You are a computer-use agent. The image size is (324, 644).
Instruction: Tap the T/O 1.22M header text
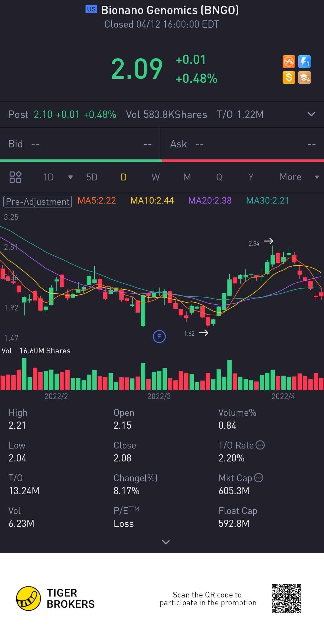coord(240,114)
